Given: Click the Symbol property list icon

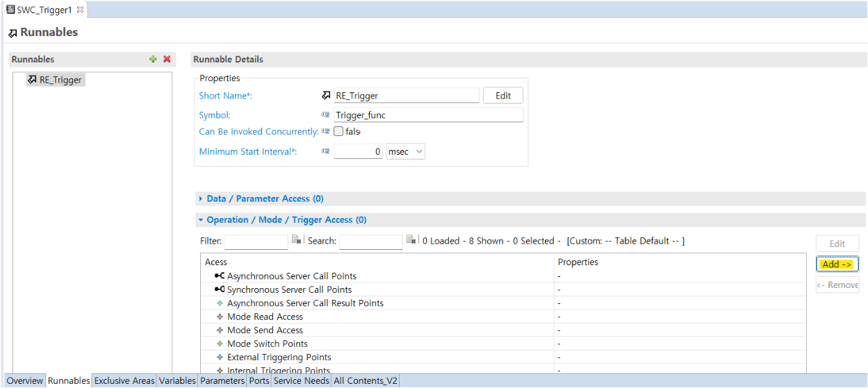Looking at the screenshot, I should point(325,115).
